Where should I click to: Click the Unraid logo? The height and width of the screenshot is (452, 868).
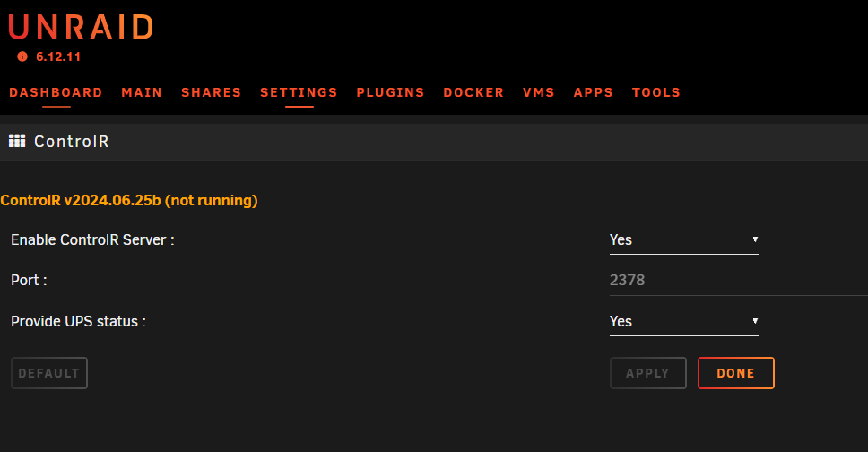(x=81, y=27)
